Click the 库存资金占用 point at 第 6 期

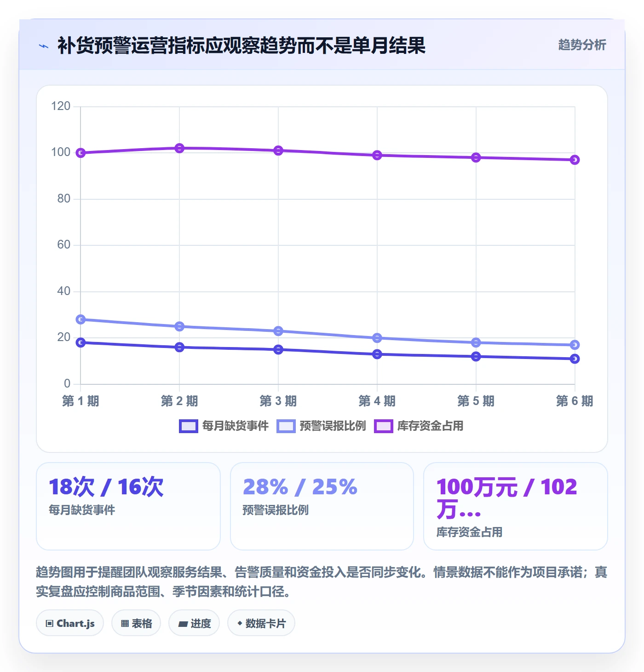point(575,160)
